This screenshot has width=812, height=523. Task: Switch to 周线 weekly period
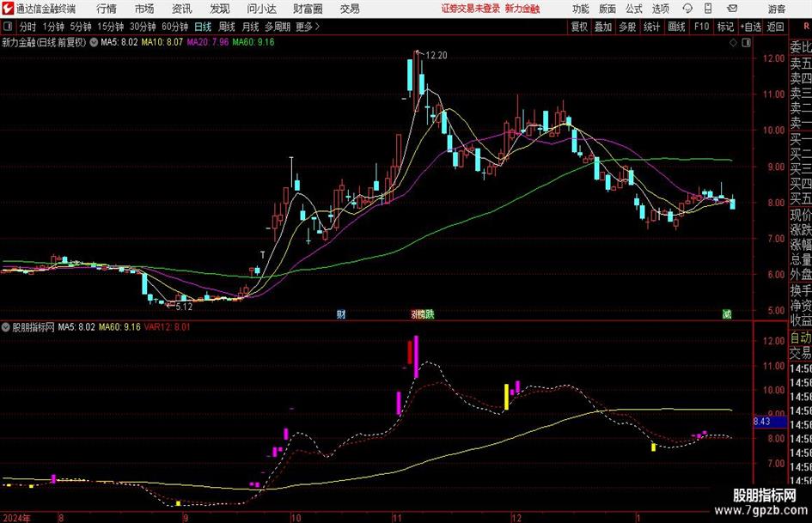coord(227,27)
